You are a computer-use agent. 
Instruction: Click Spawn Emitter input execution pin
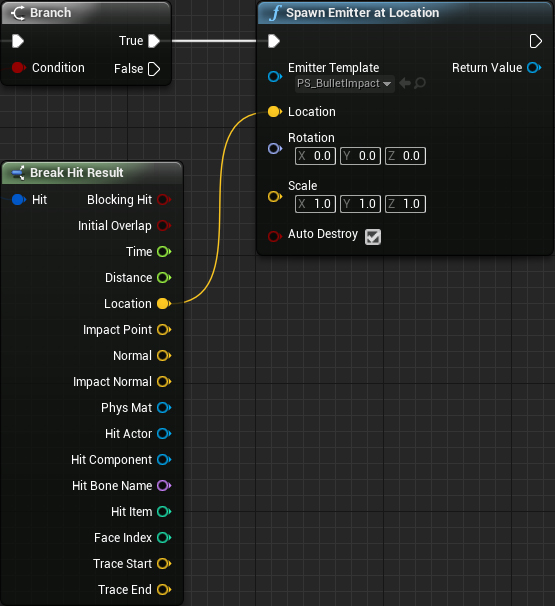click(x=274, y=41)
